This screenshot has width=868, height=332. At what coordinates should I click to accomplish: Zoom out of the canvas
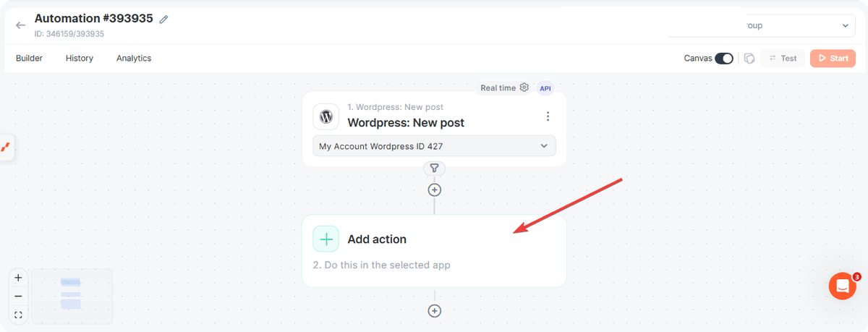tap(18, 297)
